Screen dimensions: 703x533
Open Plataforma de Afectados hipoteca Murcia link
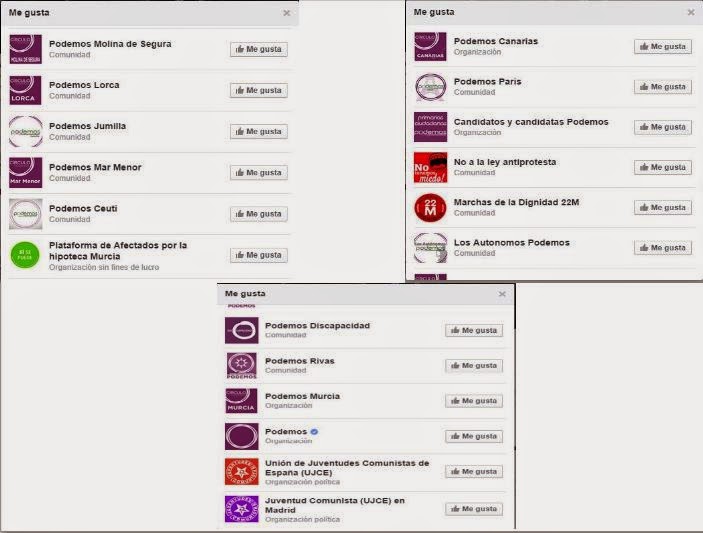pyautogui.click(x=117, y=251)
